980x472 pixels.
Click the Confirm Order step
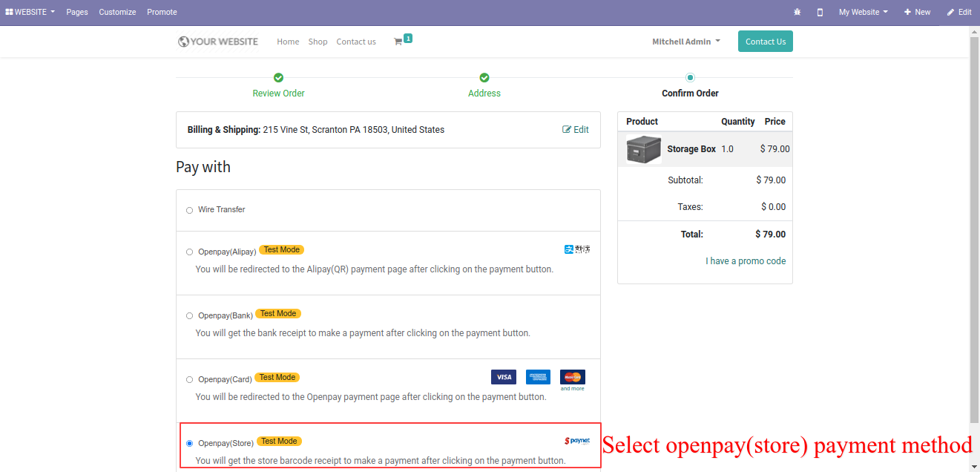(690, 94)
